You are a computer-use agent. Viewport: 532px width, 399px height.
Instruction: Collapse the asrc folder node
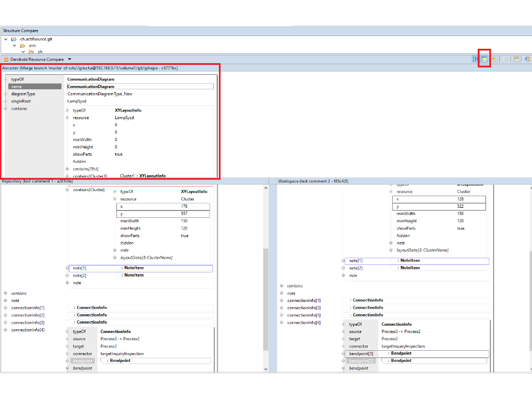point(14,45)
